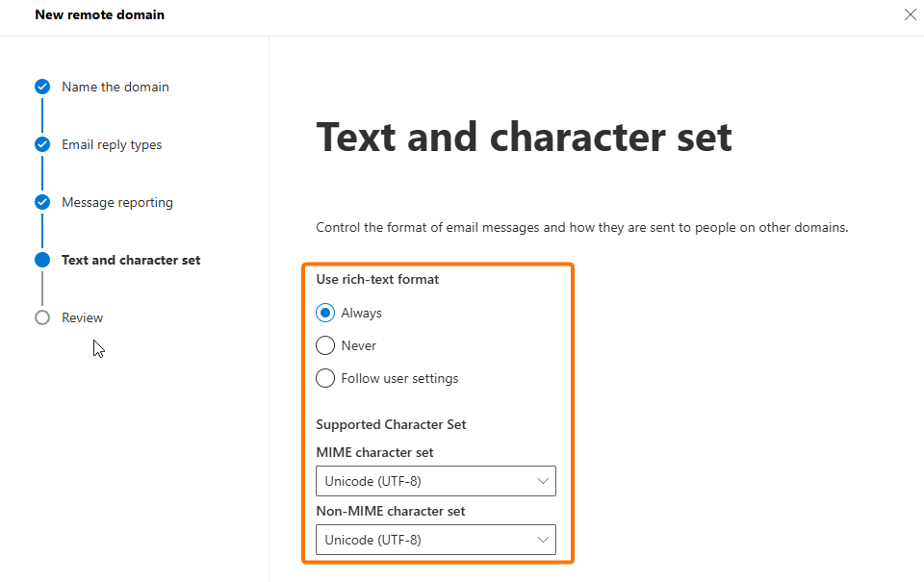Click the checkmark icon beside Email reply types

(42, 144)
